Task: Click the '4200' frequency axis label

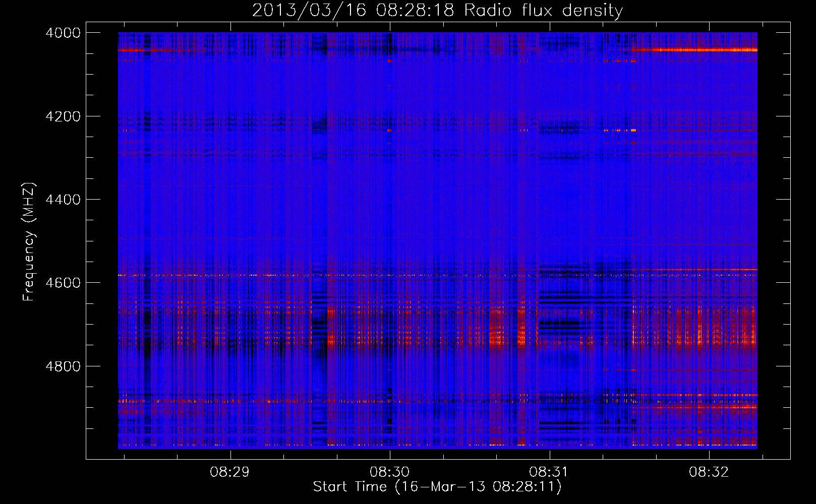Action: pyautogui.click(x=63, y=116)
